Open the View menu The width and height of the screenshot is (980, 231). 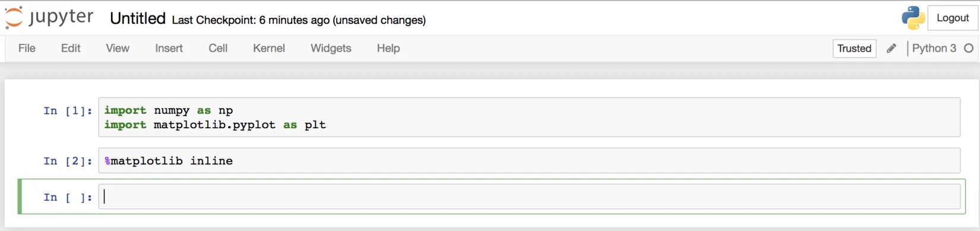118,48
